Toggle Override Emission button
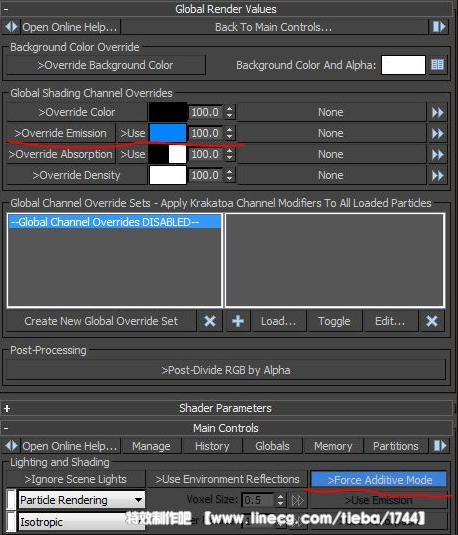Viewport: 458px width, 535px height. click(61, 133)
